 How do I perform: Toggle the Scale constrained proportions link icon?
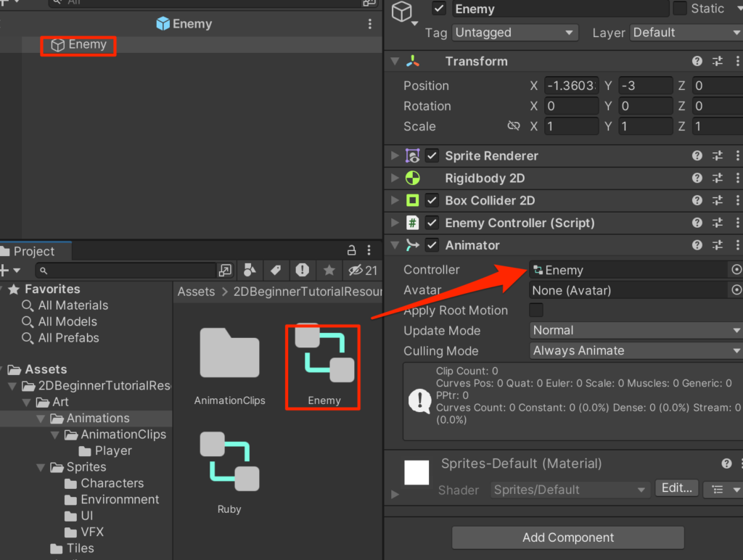(514, 126)
